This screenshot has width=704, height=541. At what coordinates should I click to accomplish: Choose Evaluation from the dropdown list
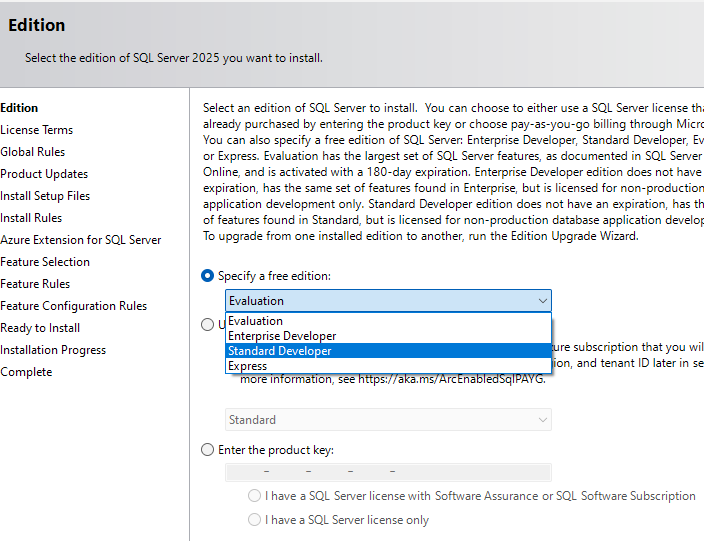coord(388,321)
